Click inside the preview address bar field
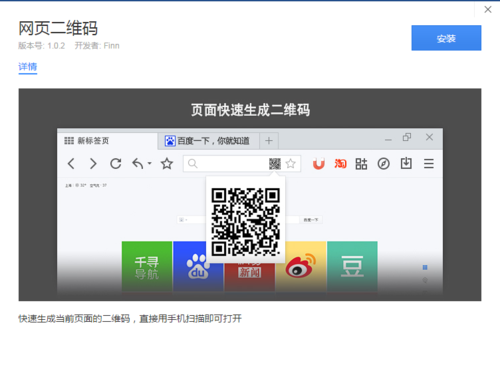The height and width of the screenshot is (379, 500). (x=242, y=164)
